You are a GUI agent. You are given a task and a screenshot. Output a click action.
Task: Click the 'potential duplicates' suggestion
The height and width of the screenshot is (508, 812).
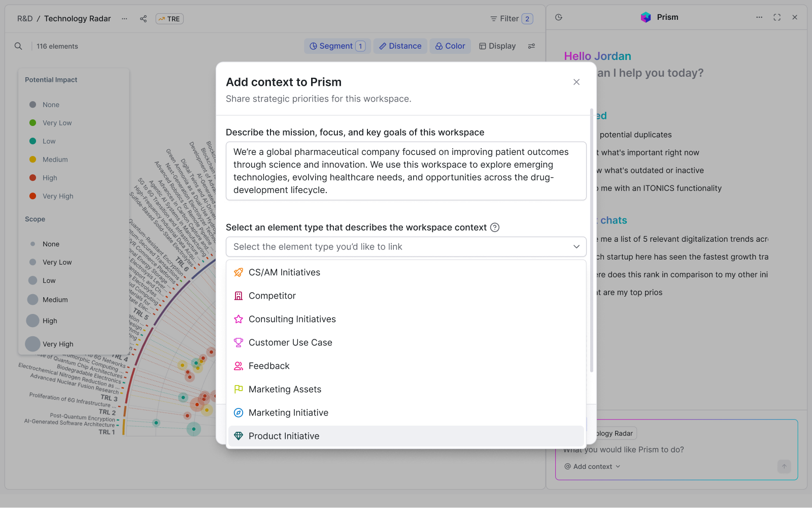(635, 135)
